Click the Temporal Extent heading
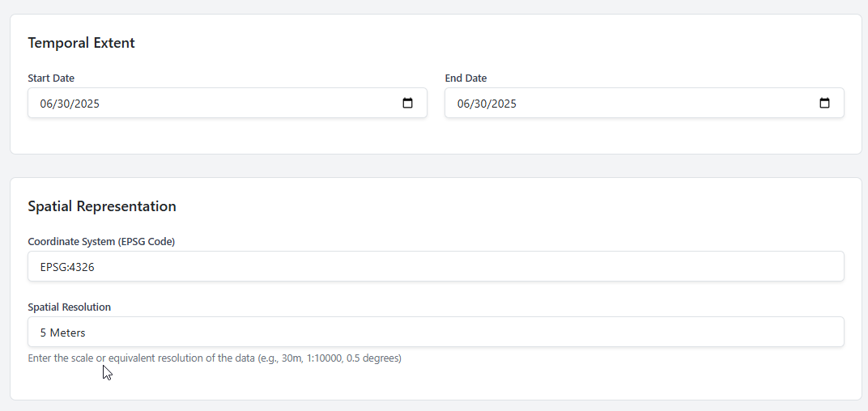The height and width of the screenshot is (411, 868). tap(81, 43)
